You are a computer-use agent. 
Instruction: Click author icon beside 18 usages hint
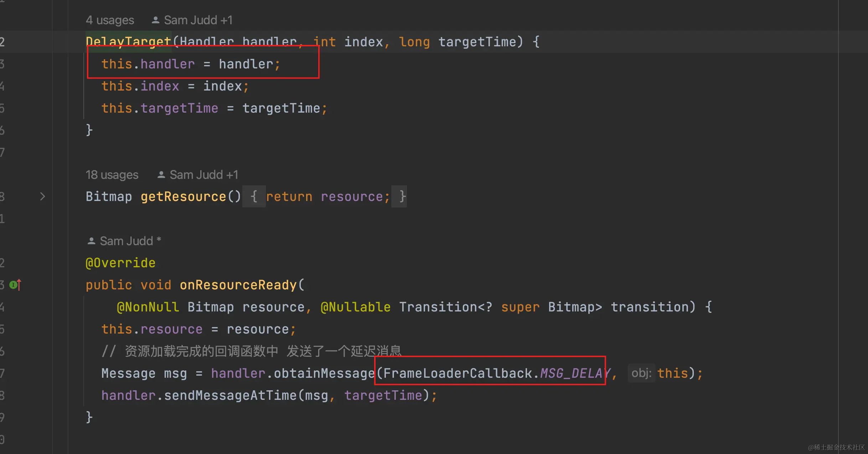click(x=161, y=175)
